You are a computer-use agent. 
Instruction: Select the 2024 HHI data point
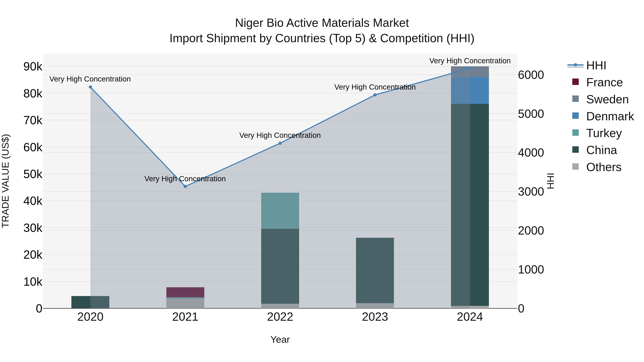[470, 68]
